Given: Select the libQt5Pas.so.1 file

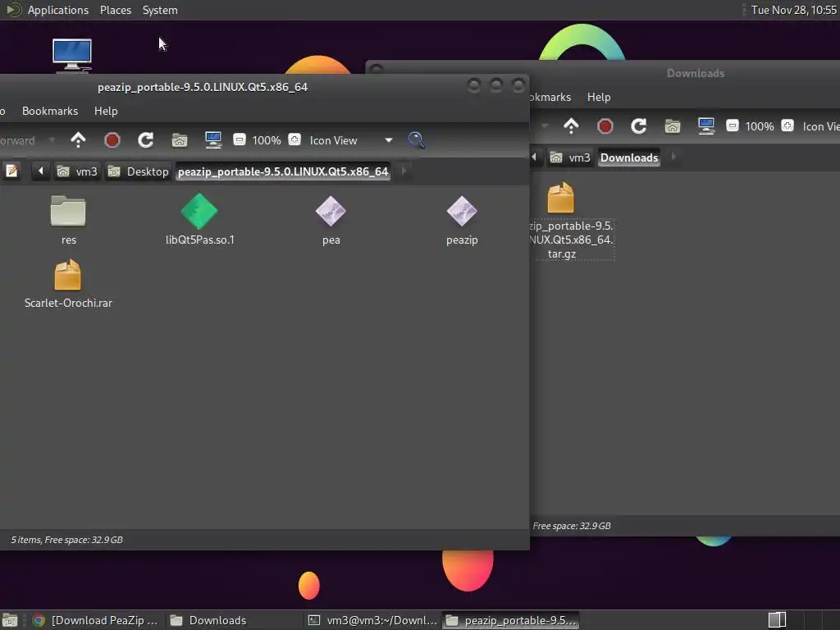Looking at the screenshot, I should click(199, 220).
